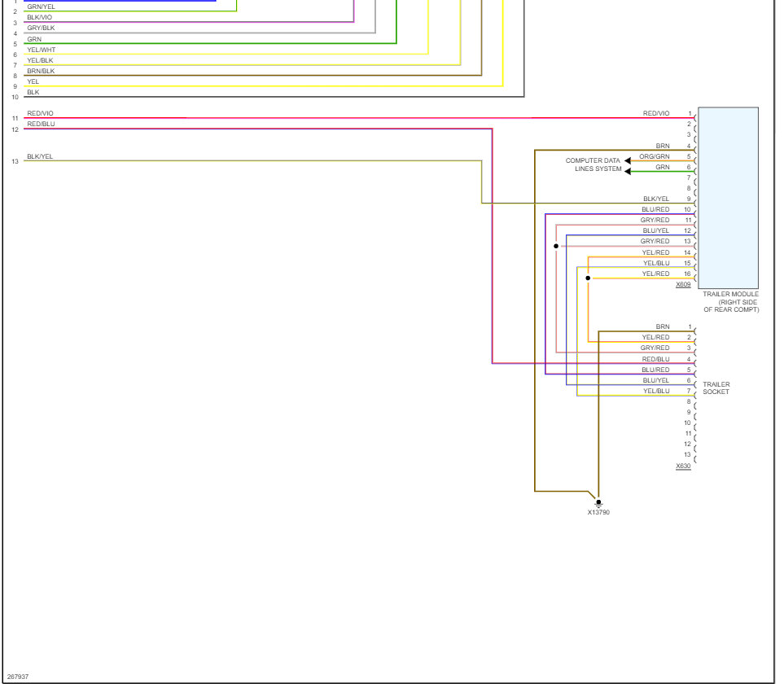Select the BLU/RED label at X630 pin 5

[x=655, y=370]
